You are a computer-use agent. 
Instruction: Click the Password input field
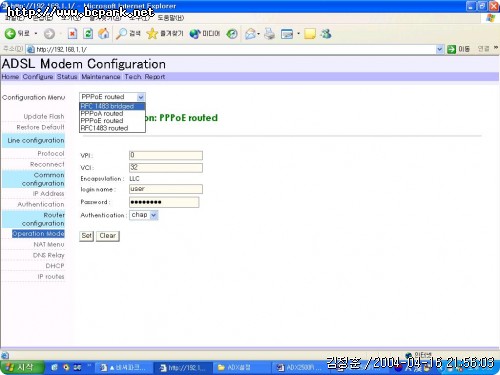(164, 202)
